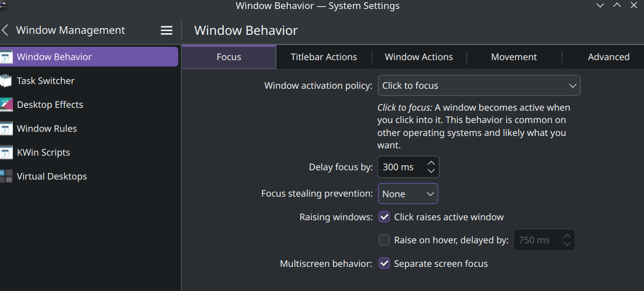The image size is (644, 291).
Task: Click the Delay focus by input field
Action: 399,167
